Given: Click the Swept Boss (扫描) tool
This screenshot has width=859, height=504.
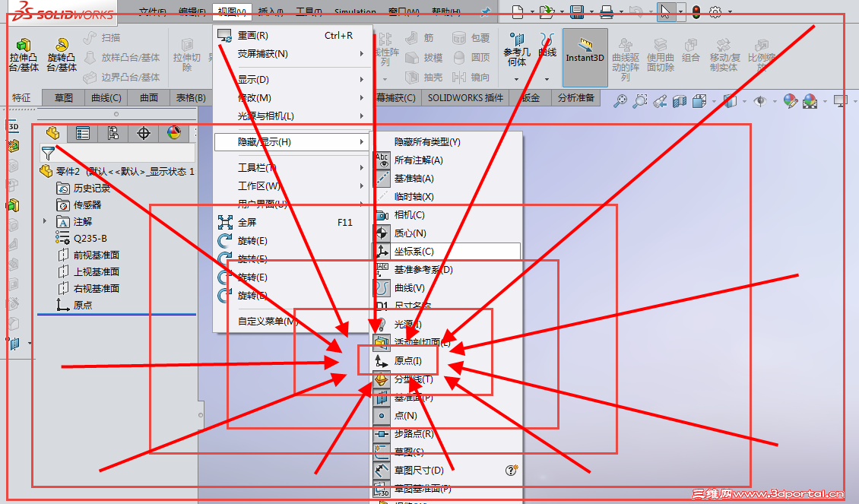Looking at the screenshot, I should pos(102,38).
